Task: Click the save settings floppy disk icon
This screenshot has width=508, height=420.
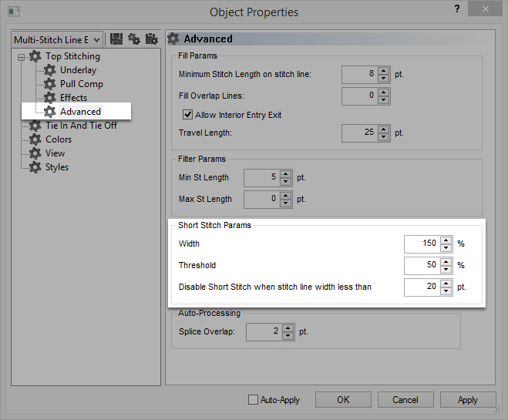Action: pos(116,39)
